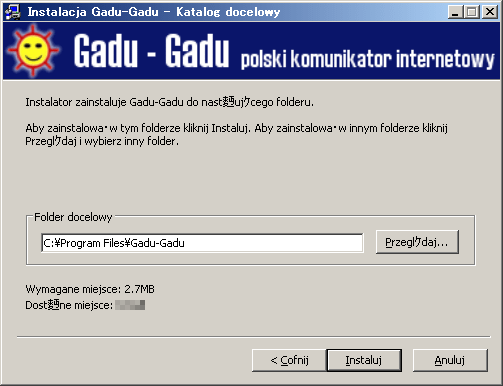Click the available space label below 'Wymagane miejsce'
Viewport: 503px width, 386px height.
click(x=69, y=305)
